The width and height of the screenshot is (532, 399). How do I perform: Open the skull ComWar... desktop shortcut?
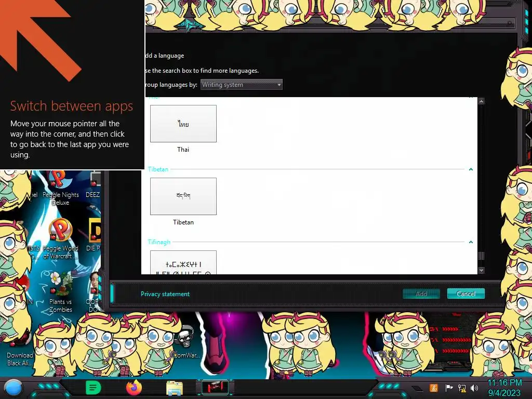[x=185, y=342]
